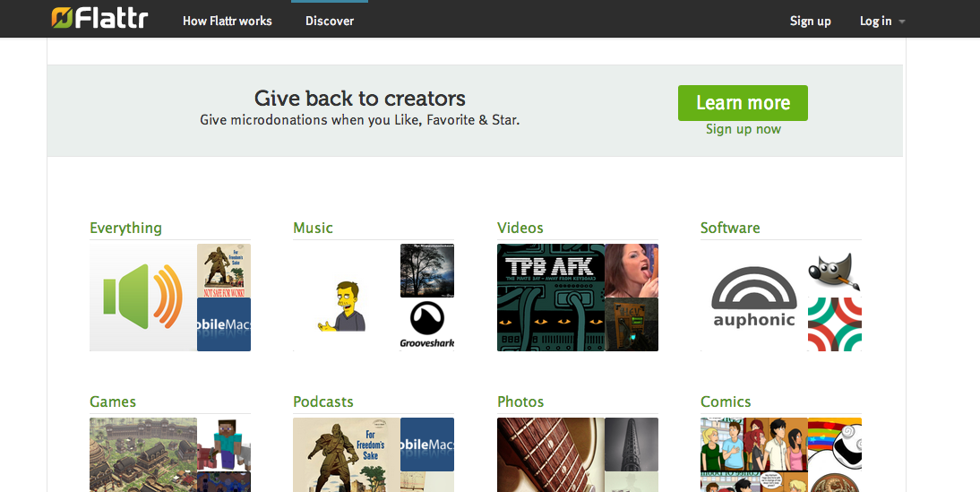Open the Not Safe For Work statue thumbnail under Everything
This screenshot has height=492, width=980.
[x=224, y=270]
